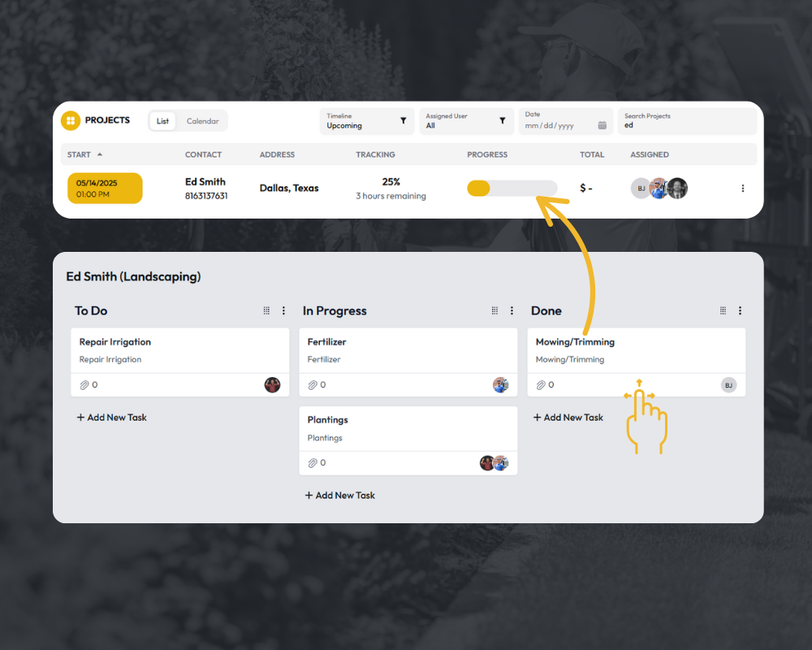Viewport: 812px width, 650px height.
Task: Sort by the START column header
Action: click(x=84, y=154)
